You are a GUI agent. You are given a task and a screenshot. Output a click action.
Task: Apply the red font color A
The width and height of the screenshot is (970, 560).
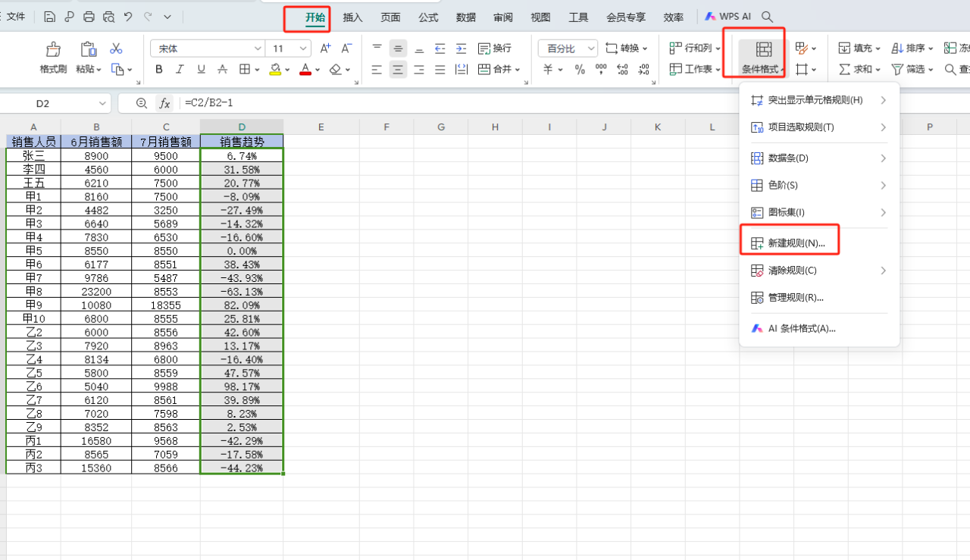[x=305, y=69]
